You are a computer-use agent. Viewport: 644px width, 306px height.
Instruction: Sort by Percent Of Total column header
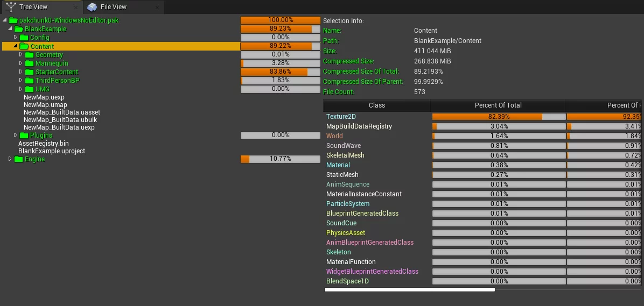pyautogui.click(x=498, y=105)
